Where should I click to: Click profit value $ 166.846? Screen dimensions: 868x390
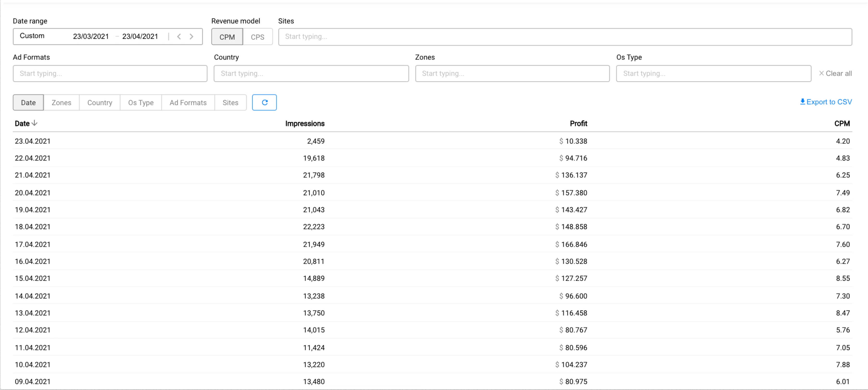coord(571,244)
